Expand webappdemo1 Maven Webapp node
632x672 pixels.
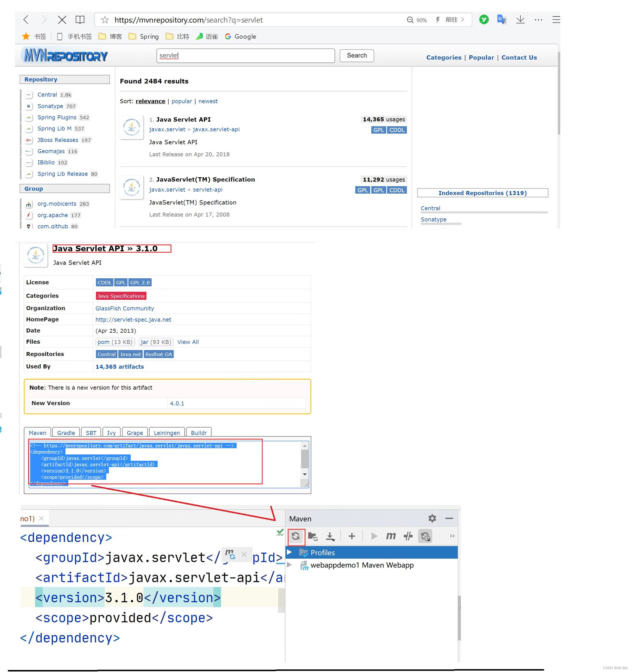click(x=290, y=564)
